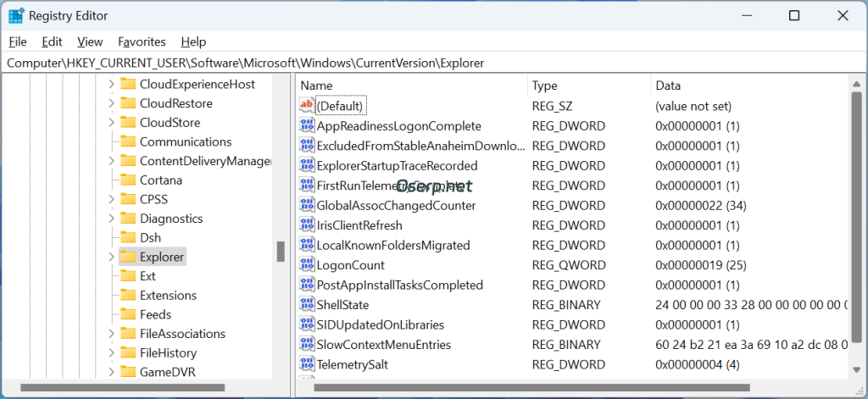Click the registry path address bar
Screen dimensions: 868x399
pos(434,63)
